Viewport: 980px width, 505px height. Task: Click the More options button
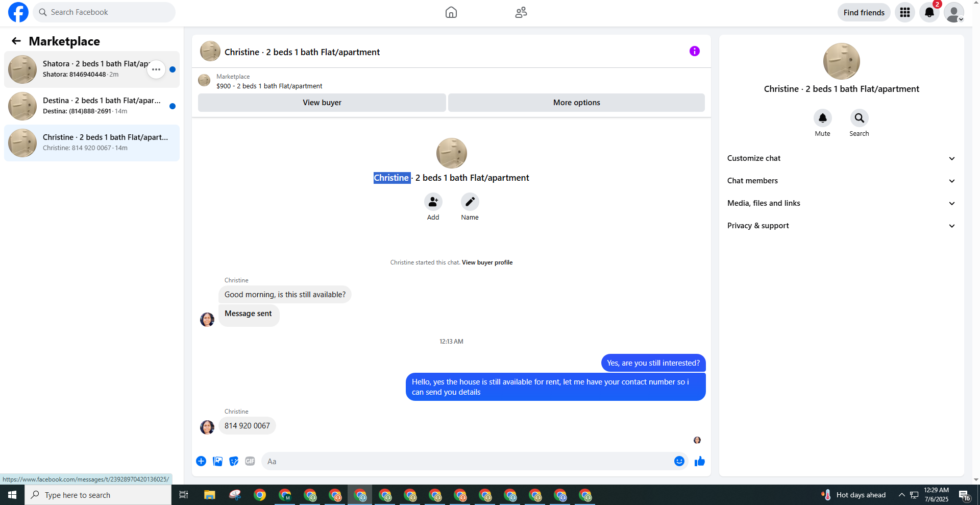[x=577, y=103]
